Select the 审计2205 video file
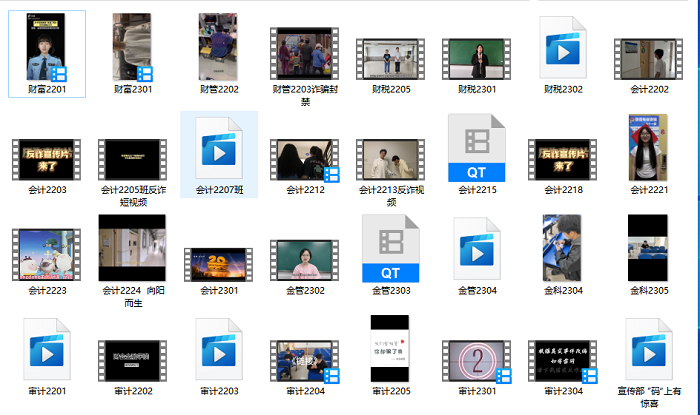 click(x=390, y=348)
